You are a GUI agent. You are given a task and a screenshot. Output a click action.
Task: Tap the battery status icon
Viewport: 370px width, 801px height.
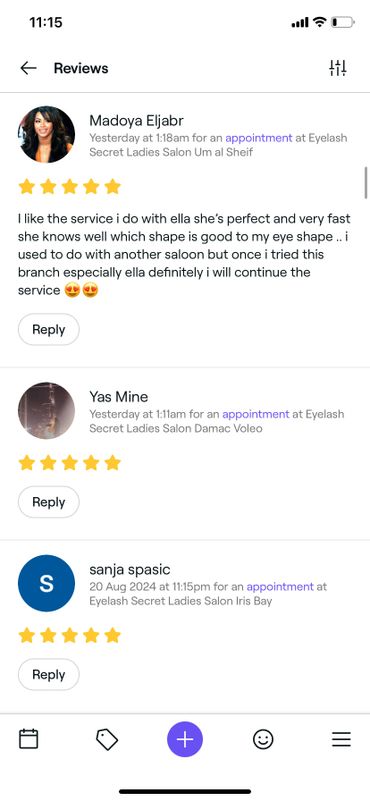tap(342, 22)
